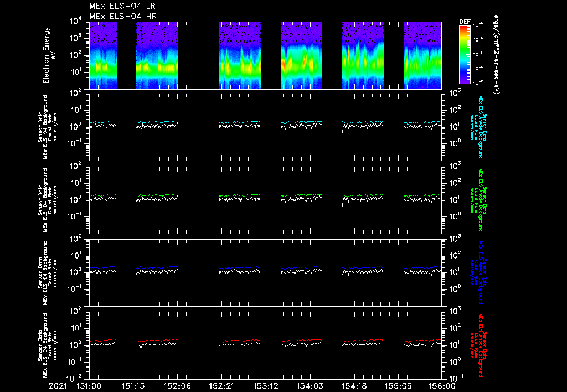Click the blue trace segment starting at 151:00
The width and height of the screenshot is (567, 392).
(103, 268)
